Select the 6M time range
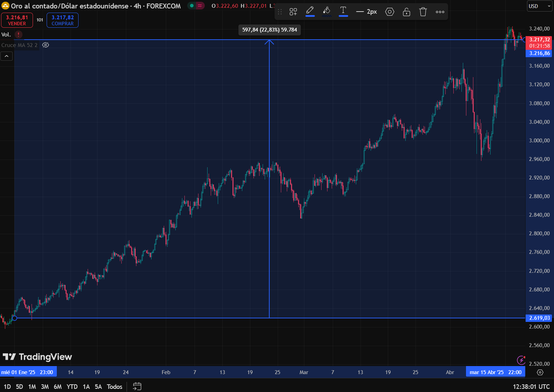 pos(58,386)
